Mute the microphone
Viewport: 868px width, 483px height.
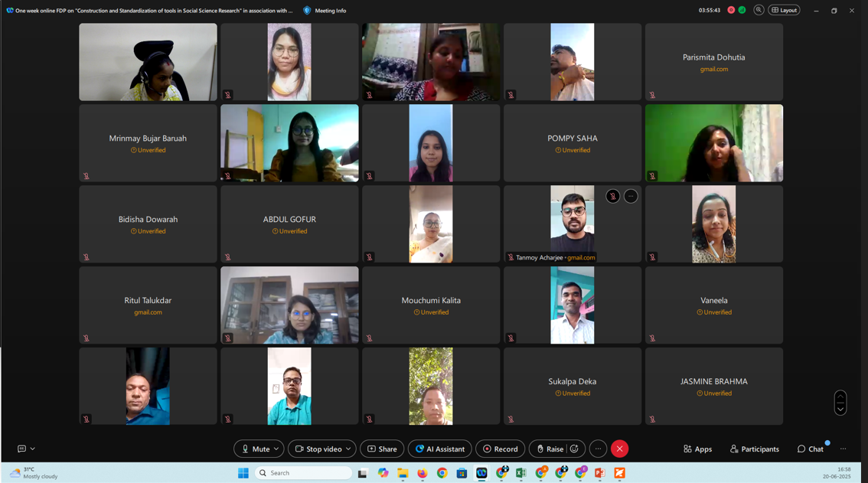pyautogui.click(x=255, y=449)
